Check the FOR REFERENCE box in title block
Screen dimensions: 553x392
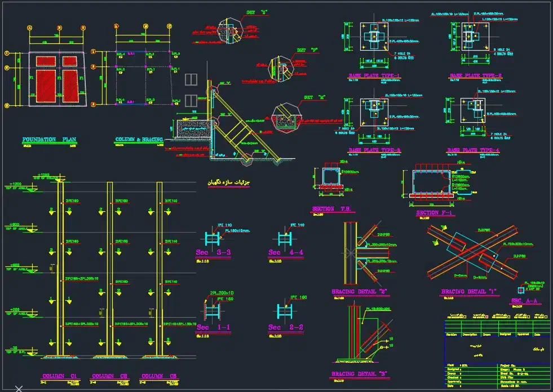(508, 317)
